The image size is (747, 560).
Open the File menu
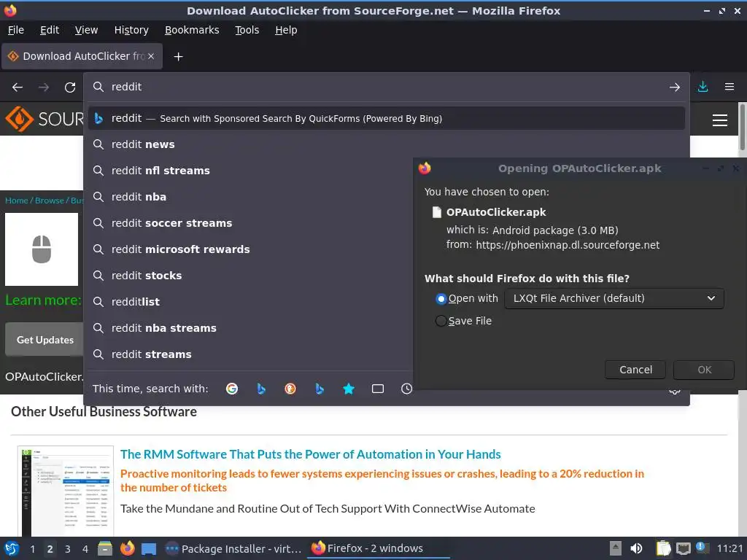(x=16, y=30)
